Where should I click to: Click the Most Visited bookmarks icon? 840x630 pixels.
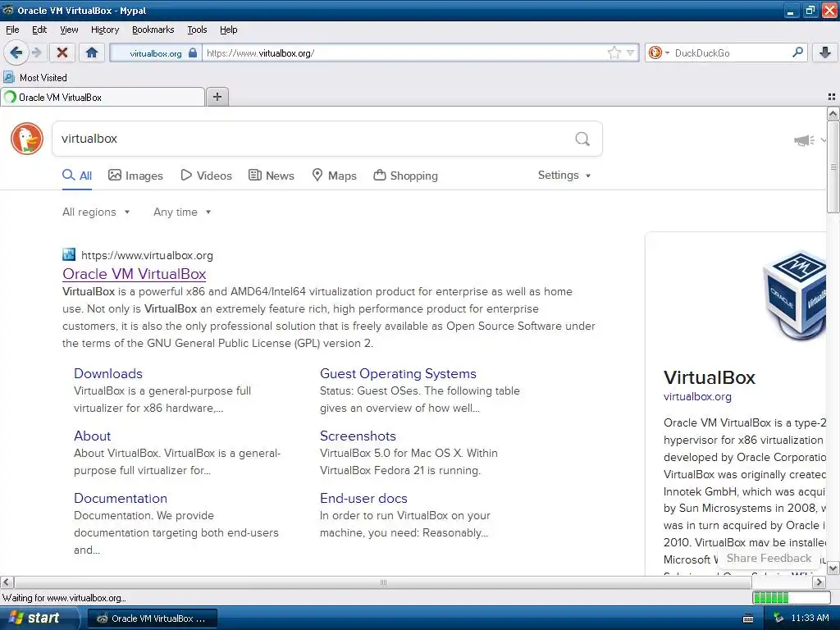pyautogui.click(x=9, y=77)
